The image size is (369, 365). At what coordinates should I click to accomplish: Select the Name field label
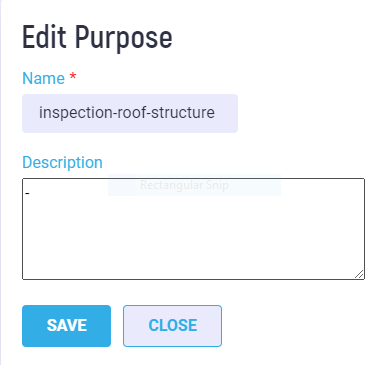tap(43, 78)
